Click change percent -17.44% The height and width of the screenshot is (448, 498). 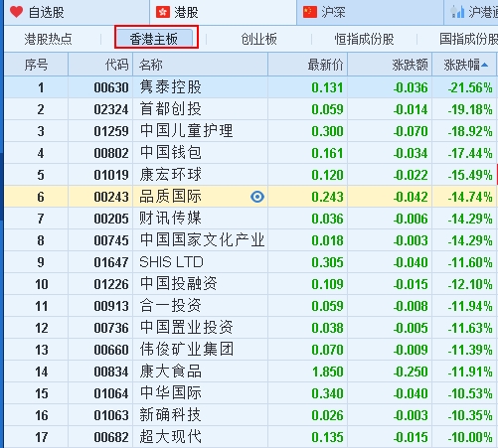click(470, 153)
